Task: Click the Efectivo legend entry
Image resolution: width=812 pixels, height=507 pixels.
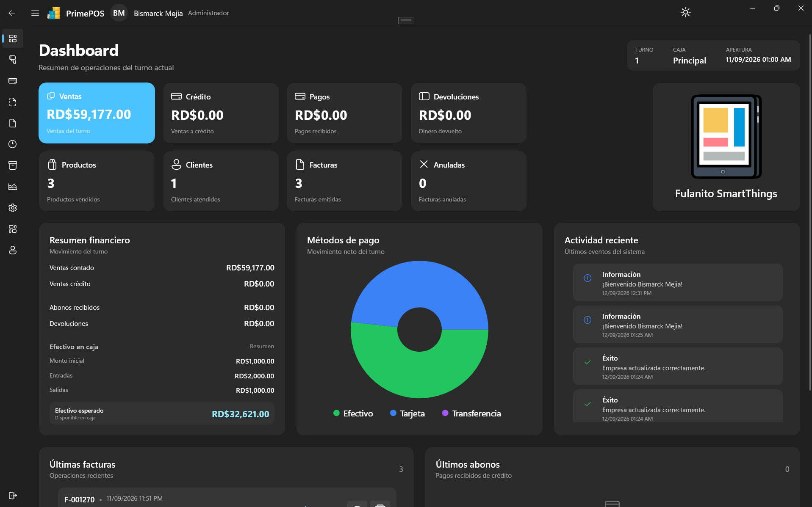Action: click(x=353, y=413)
